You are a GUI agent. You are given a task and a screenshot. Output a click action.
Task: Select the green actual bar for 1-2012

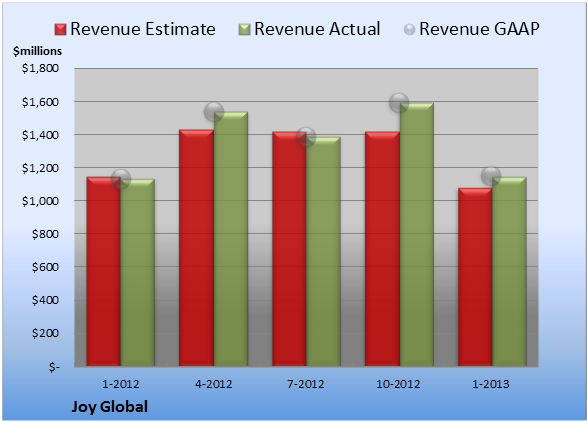click(138, 272)
